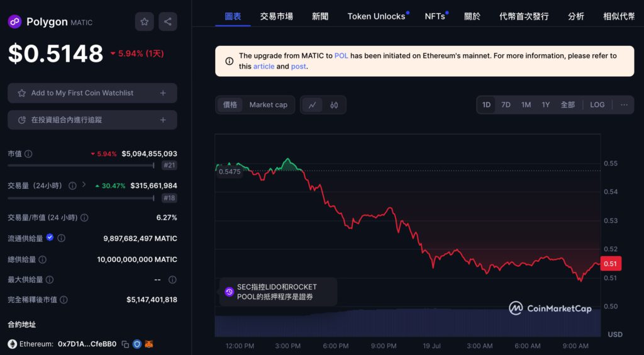Click the blue shield security icon

(x=137, y=344)
